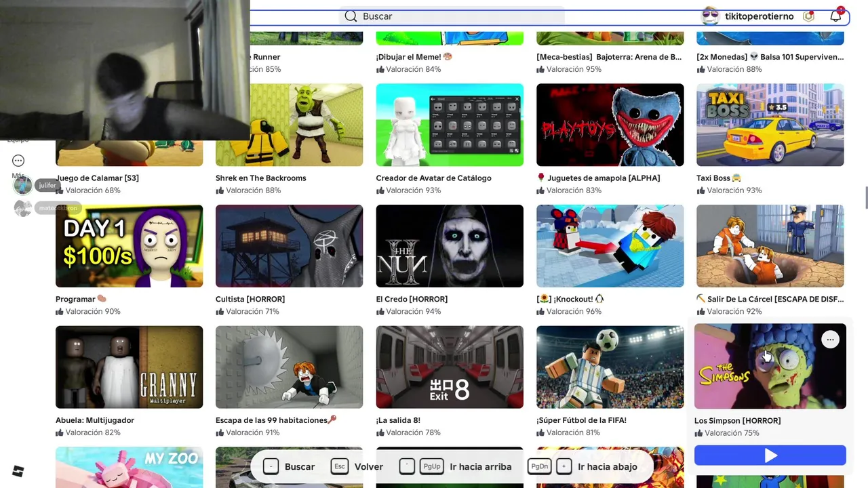Click the page vertical scrollbar thumb
Screen dimensions: 868x488
(866, 197)
